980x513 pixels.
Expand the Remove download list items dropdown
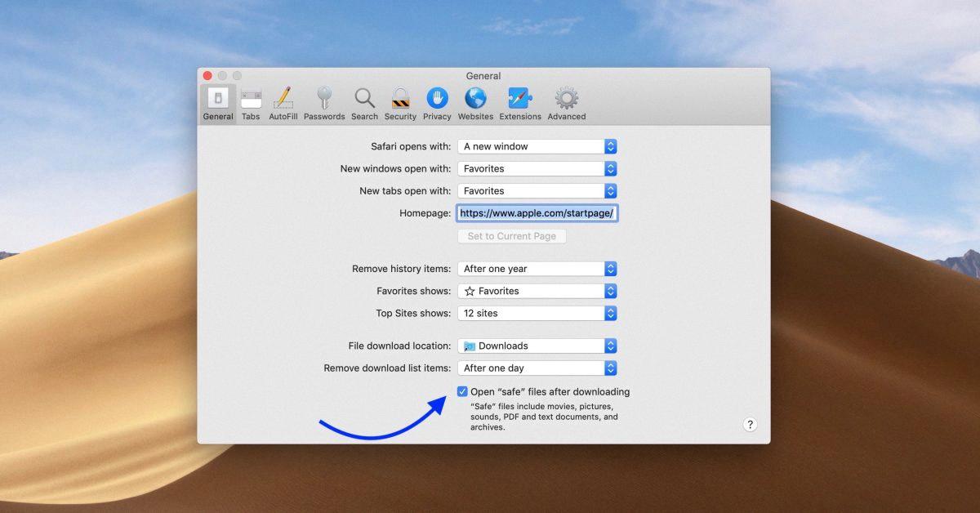pyautogui.click(x=537, y=368)
